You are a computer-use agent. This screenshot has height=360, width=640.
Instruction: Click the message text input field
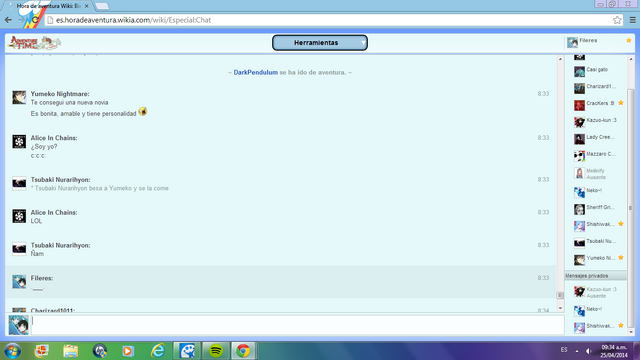(298, 325)
